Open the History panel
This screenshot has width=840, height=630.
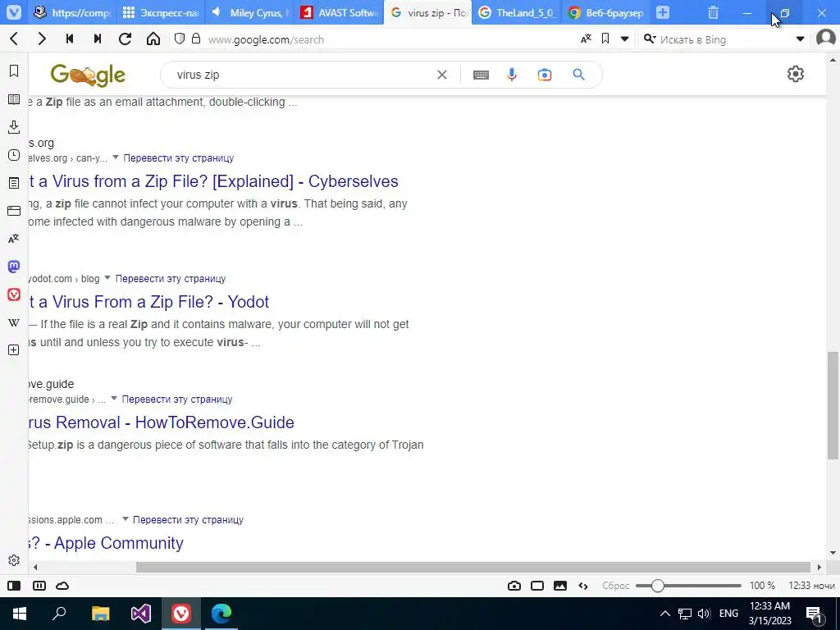coord(14,155)
